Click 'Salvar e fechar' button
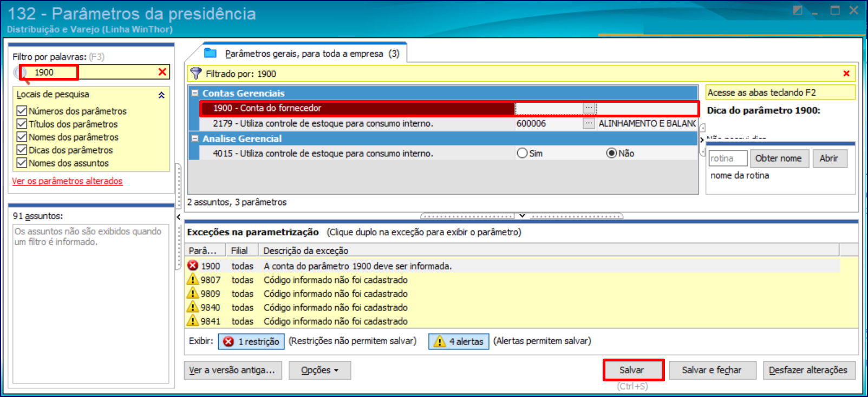 coord(712,370)
